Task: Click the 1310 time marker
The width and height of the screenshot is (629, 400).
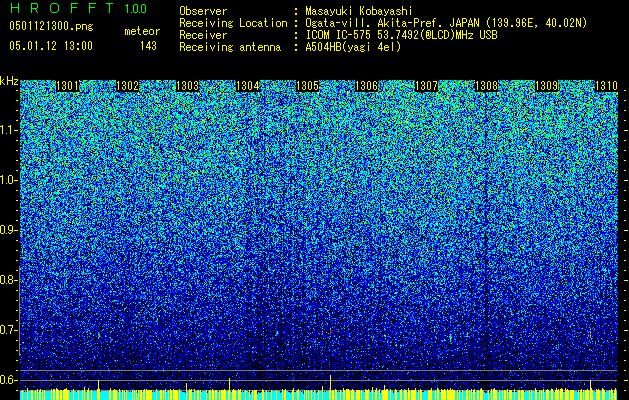Action: pyautogui.click(x=606, y=86)
